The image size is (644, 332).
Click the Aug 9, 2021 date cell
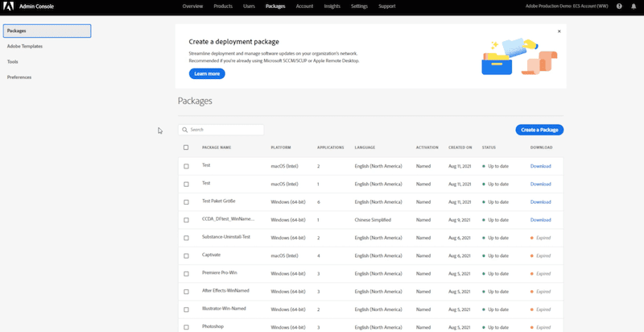click(459, 220)
